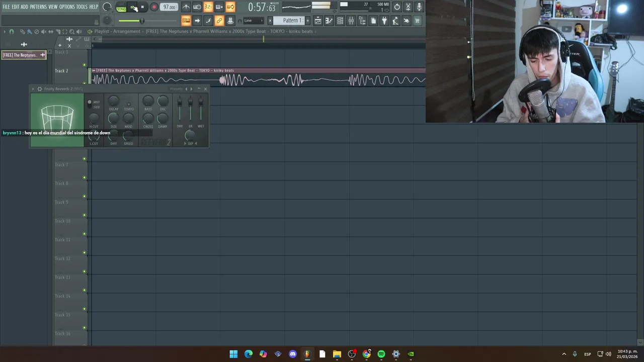Click the undo history circular arrow icon

click(397, 7)
